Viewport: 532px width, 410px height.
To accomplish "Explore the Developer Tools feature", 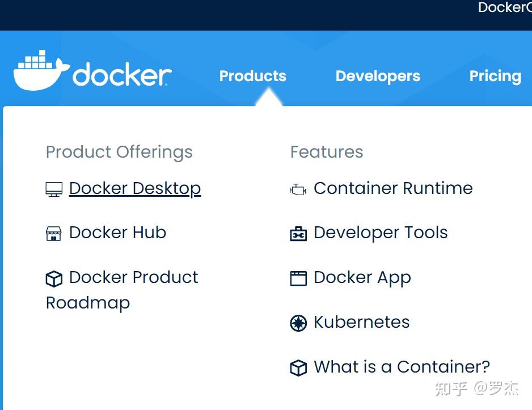I will point(381,233).
